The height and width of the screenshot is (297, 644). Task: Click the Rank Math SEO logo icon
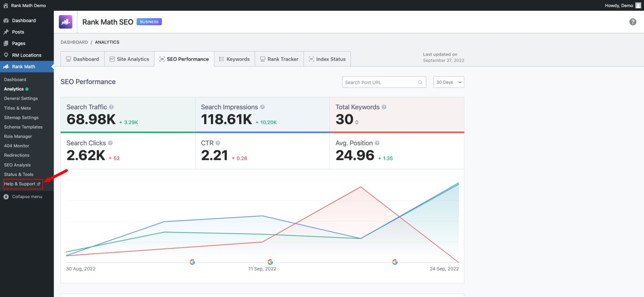tap(65, 22)
